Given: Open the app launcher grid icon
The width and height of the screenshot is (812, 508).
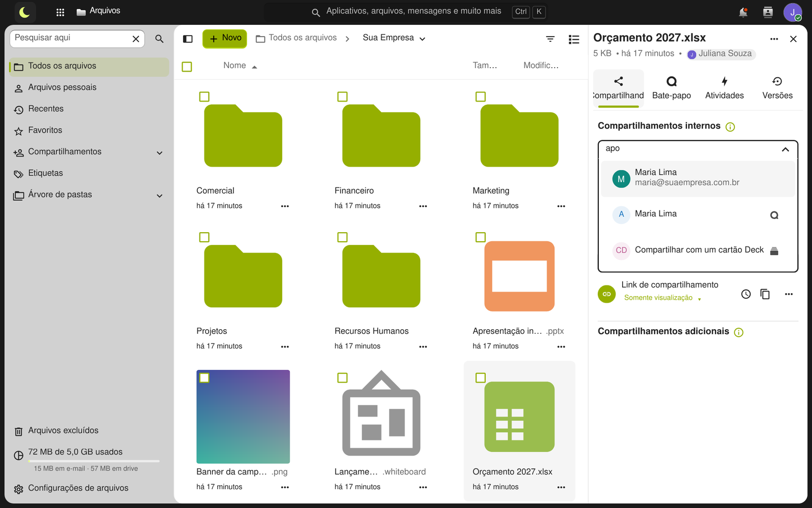Looking at the screenshot, I should (60, 12).
